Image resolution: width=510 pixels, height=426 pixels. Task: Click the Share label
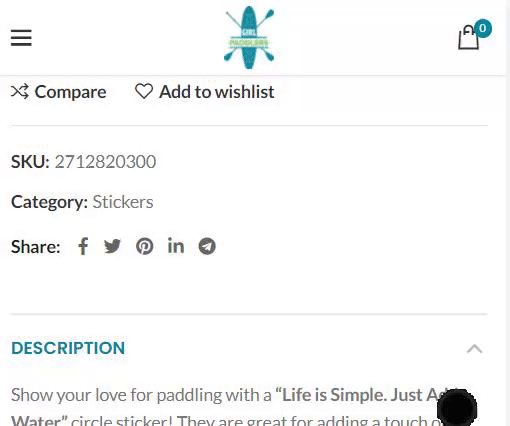(36, 247)
